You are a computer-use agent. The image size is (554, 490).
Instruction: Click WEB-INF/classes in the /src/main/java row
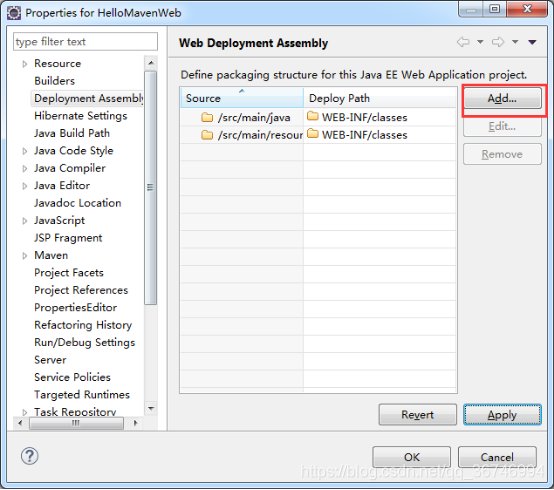[x=364, y=117]
